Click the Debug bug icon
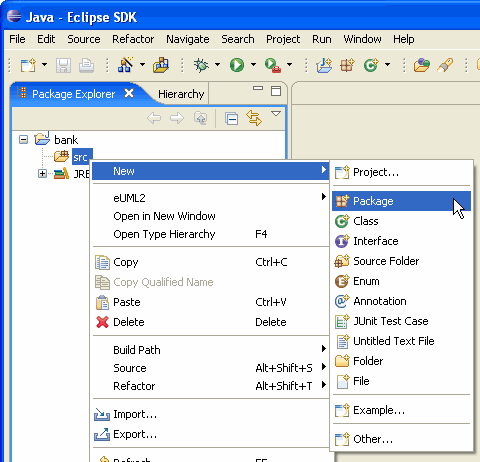The image size is (480, 462). 201,65
